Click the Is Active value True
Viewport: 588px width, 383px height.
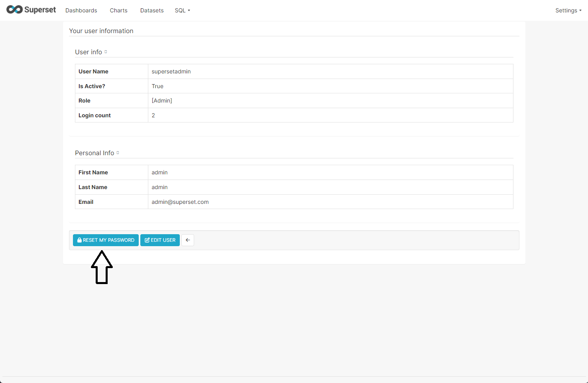point(157,86)
